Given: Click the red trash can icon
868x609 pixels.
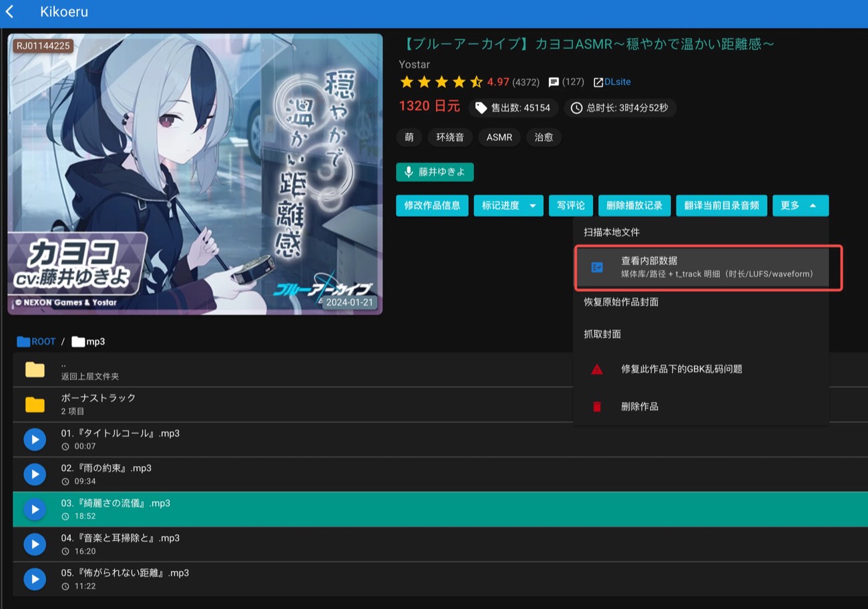Looking at the screenshot, I should tap(597, 406).
